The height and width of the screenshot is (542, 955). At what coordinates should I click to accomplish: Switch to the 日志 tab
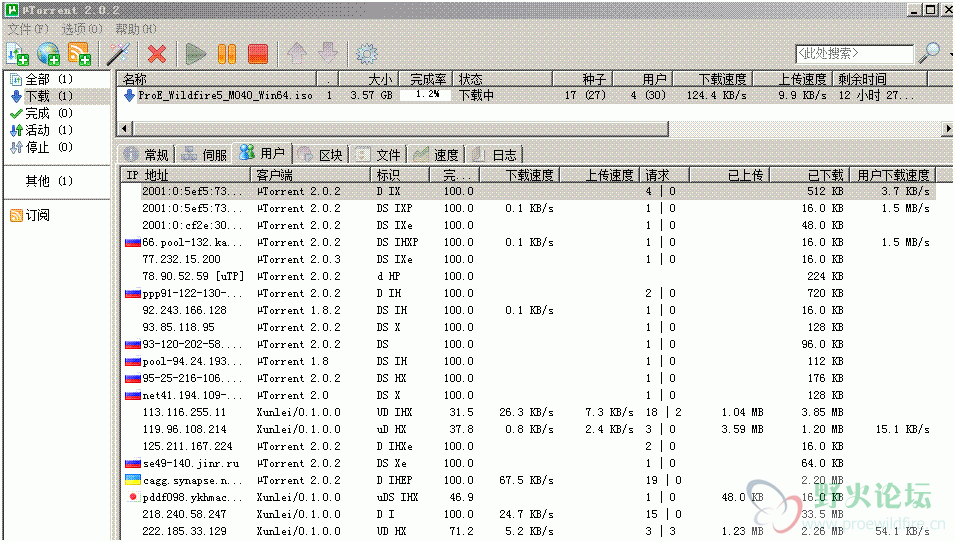point(495,155)
